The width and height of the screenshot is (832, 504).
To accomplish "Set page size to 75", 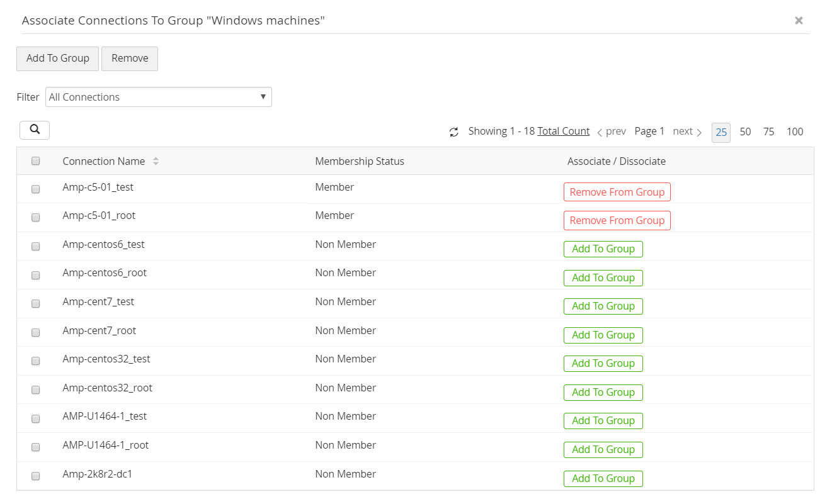I will pyautogui.click(x=768, y=132).
